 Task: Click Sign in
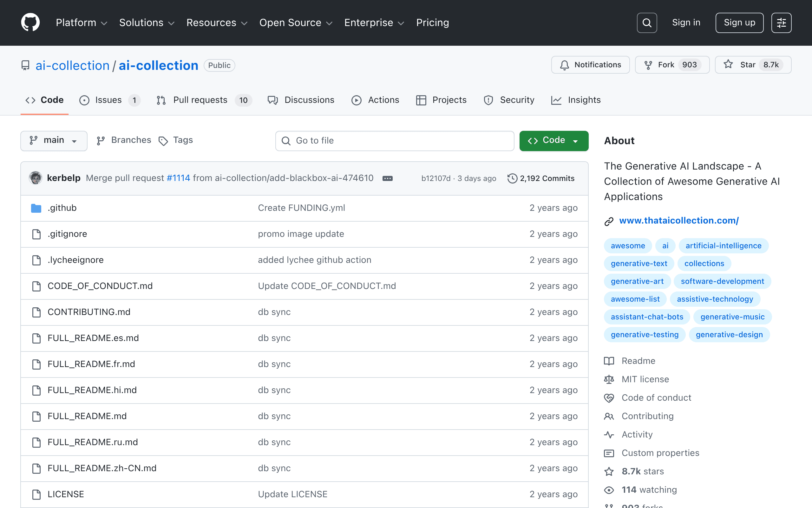coord(686,23)
